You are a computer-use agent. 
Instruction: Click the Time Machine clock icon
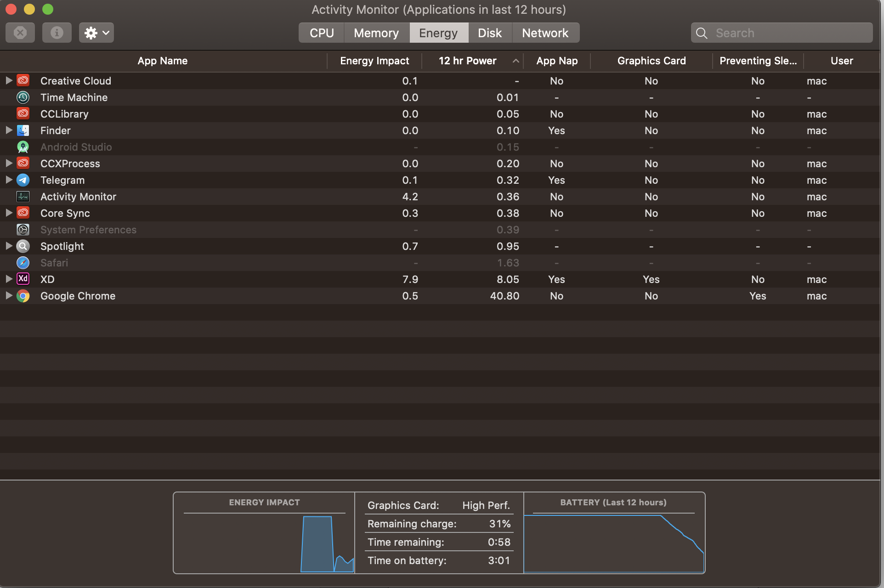(x=23, y=97)
